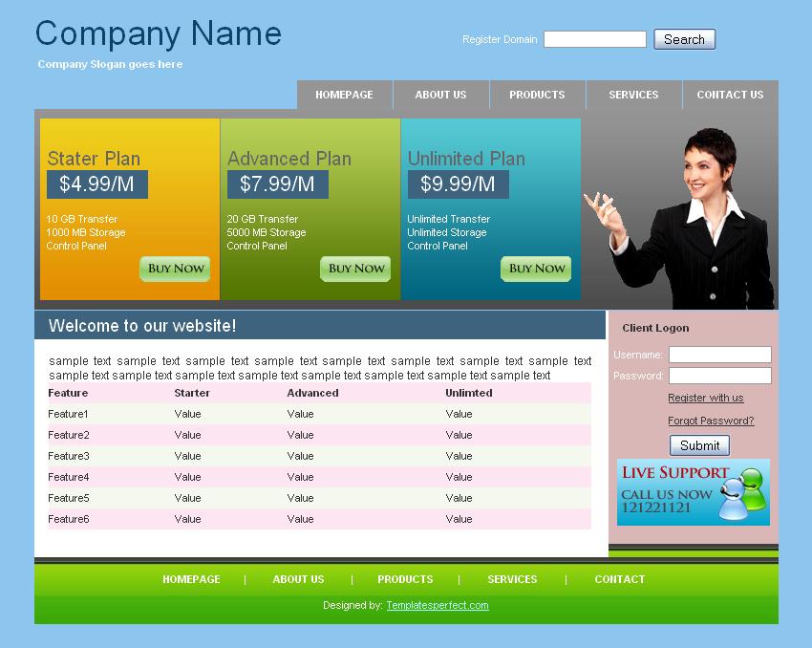Viewport: 812px width, 648px height.
Task: Open footer SERVICES link
Action: pyautogui.click(x=512, y=579)
